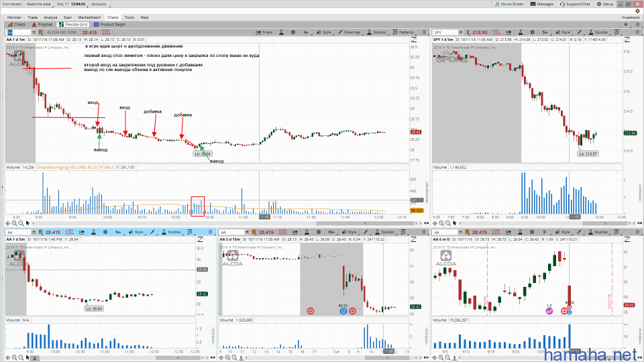The image size is (644, 362).
Task: Open Studies on the AA daily chart toolbar
Action: tap(598, 232)
